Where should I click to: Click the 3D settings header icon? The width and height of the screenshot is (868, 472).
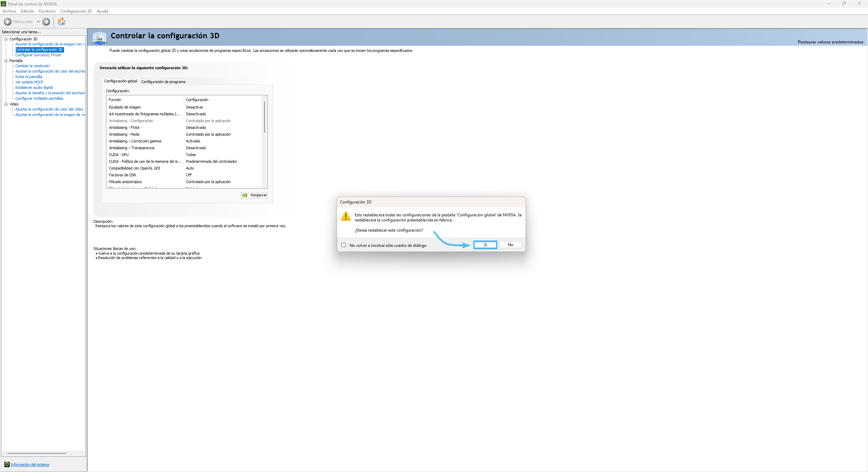[99, 37]
